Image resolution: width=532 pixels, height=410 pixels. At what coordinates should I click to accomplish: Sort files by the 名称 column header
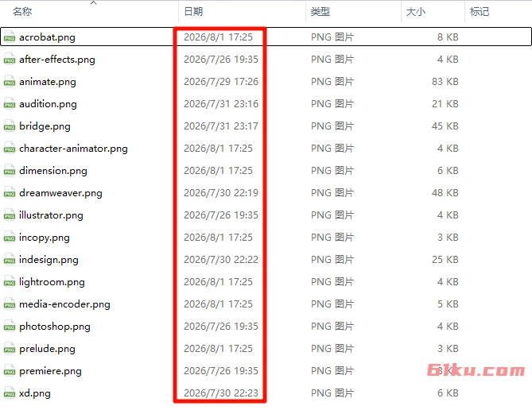22,12
